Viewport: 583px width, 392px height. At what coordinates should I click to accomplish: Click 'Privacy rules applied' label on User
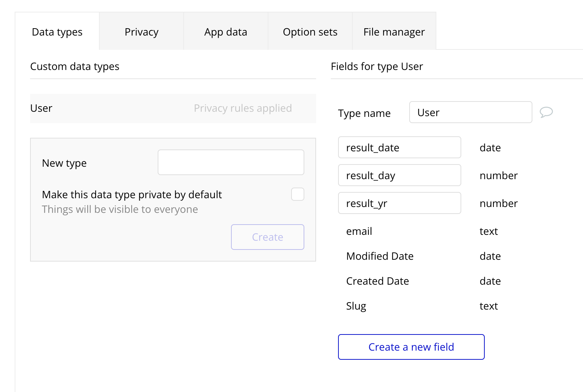(243, 108)
